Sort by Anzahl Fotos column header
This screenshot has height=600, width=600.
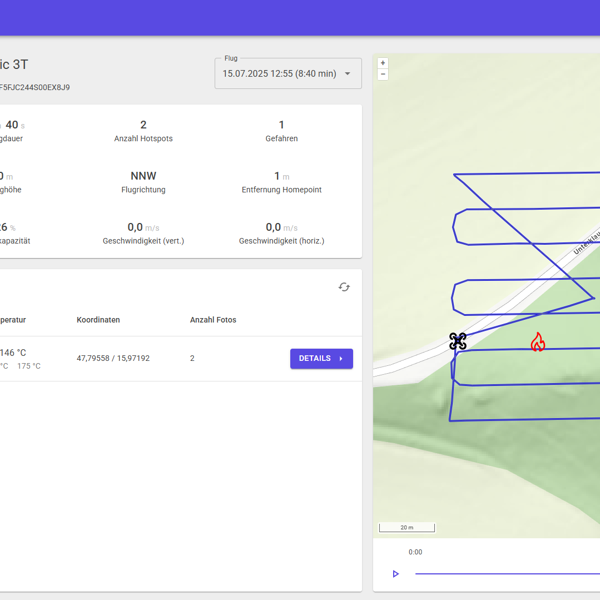[213, 320]
